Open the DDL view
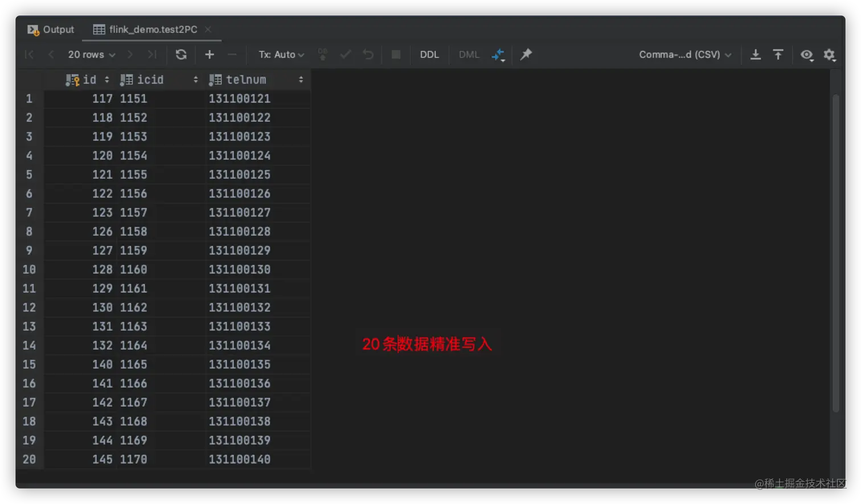 click(429, 54)
